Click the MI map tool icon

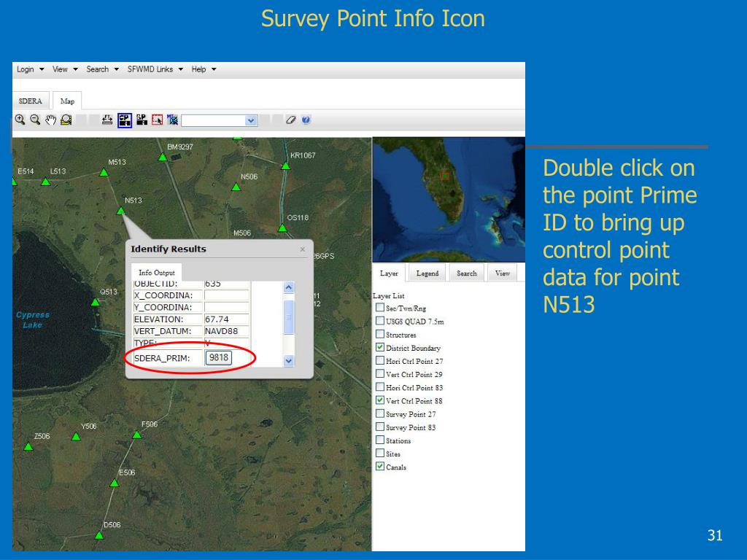(172, 120)
